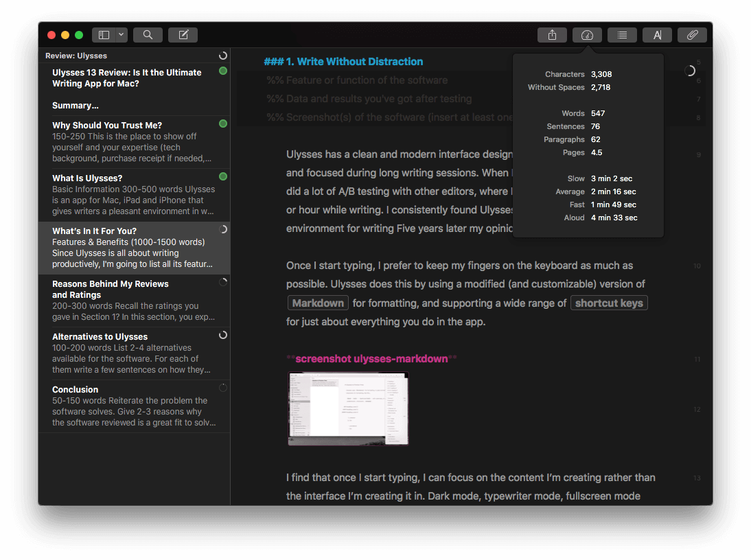Click paragraph starting Once I start typing, I prefer
The width and height of the screenshot is (751, 560).
coord(467,294)
